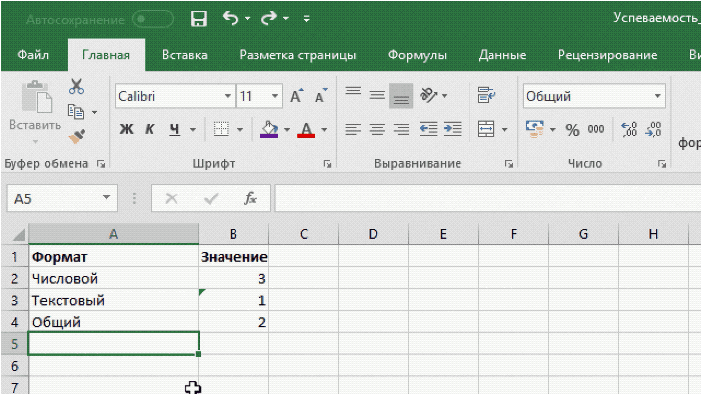702x395 pixels.
Task: Click the Comma Style 000 icon
Action: (596, 129)
